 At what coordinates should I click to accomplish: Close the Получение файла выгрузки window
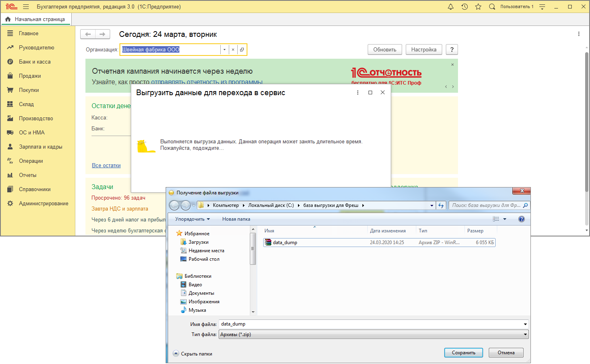[522, 191]
